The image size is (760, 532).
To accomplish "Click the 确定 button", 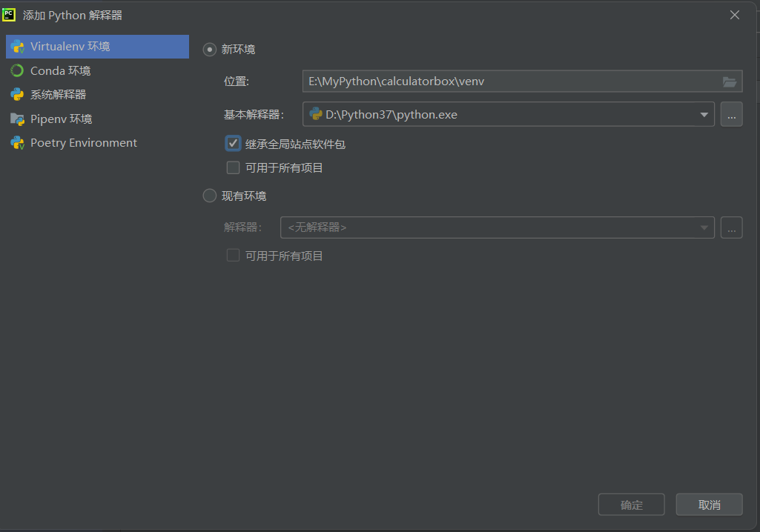I will [631, 505].
